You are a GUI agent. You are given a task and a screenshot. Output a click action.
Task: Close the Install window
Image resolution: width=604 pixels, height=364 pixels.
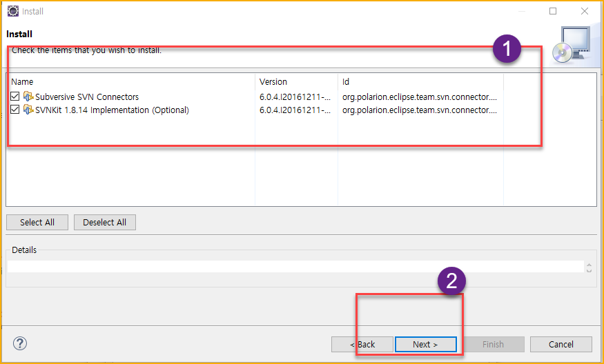pos(585,11)
